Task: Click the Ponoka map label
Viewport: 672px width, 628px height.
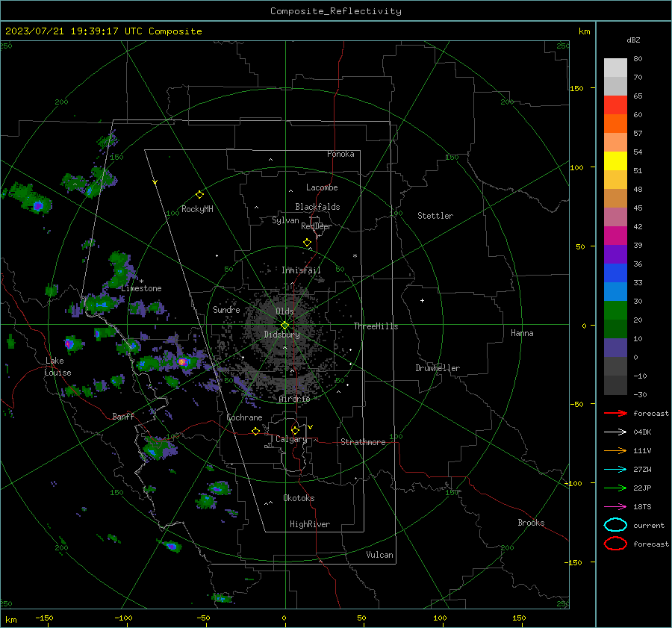Action: pyautogui.click(x=340, y=154)
